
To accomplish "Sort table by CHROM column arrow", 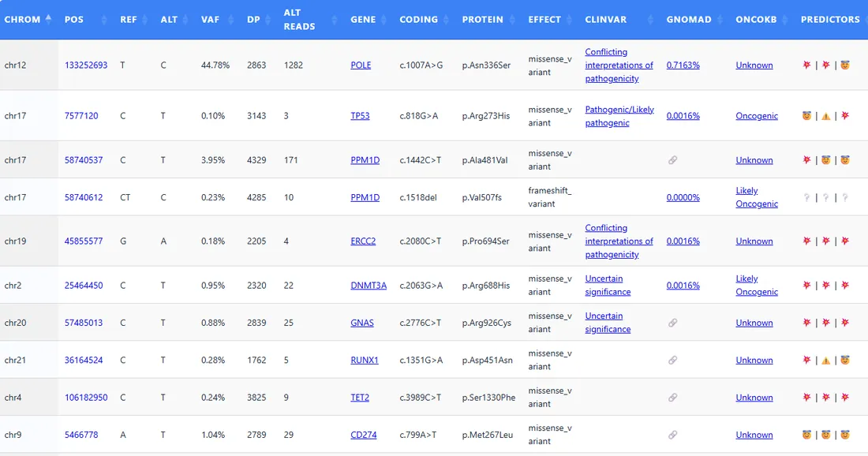I will (48, 19).
